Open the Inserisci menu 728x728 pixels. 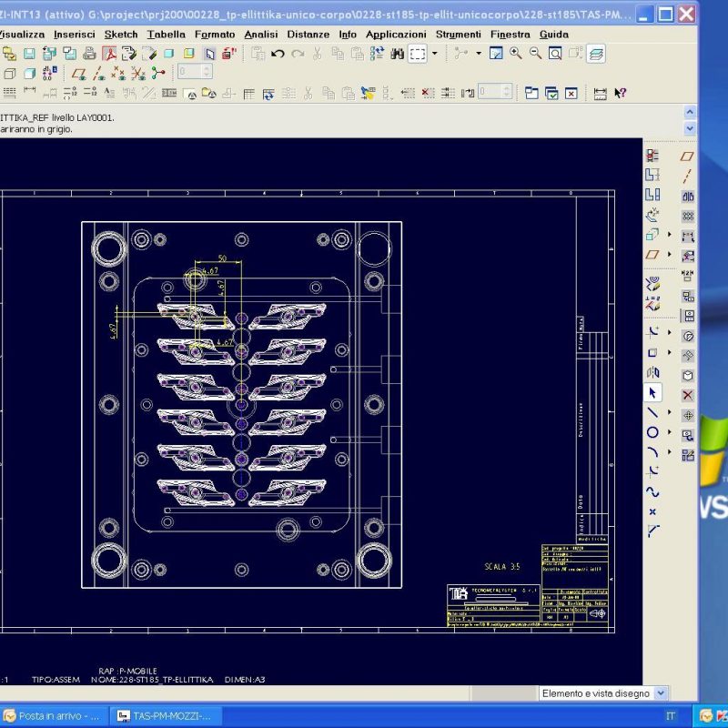click(x=75, y=35)
